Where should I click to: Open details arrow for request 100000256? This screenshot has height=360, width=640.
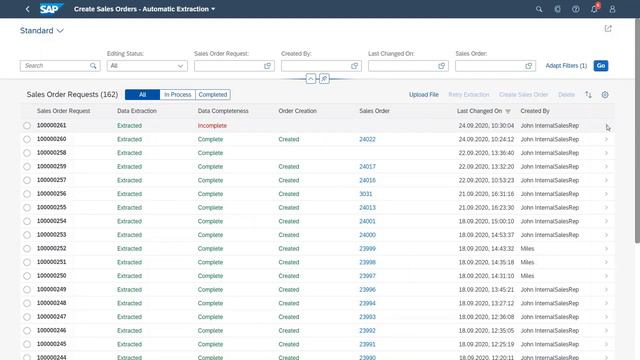607,194
